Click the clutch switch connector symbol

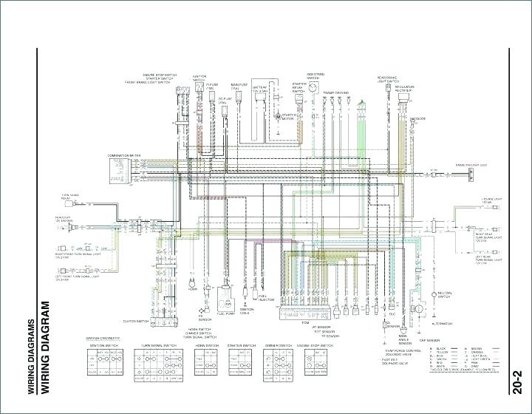[164, 322]
